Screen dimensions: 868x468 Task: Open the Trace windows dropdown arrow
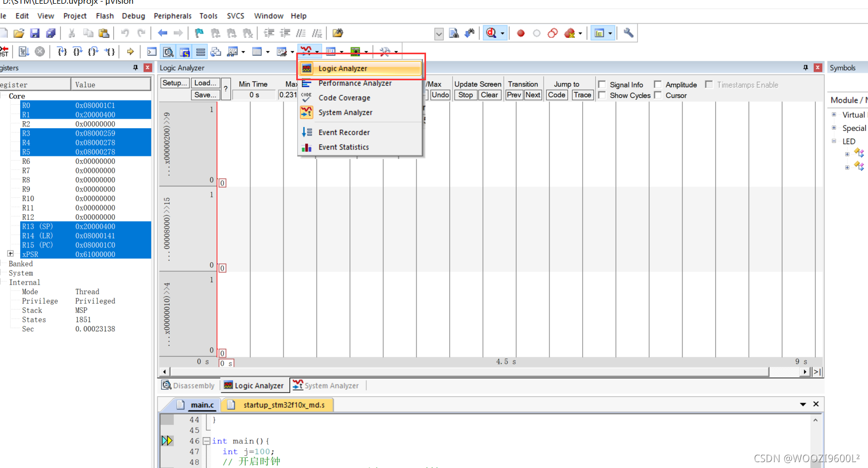pyautogui.click(x=341, y=52)
